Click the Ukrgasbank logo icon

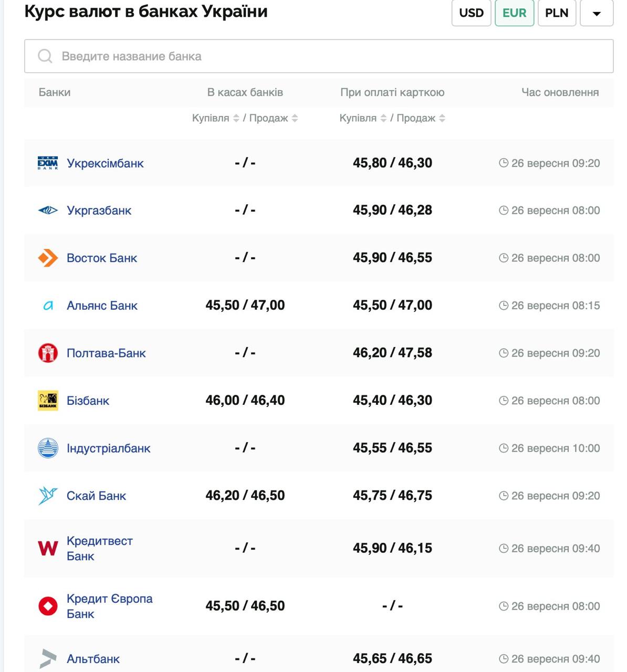pyautogui.click(x=48, y=211)
